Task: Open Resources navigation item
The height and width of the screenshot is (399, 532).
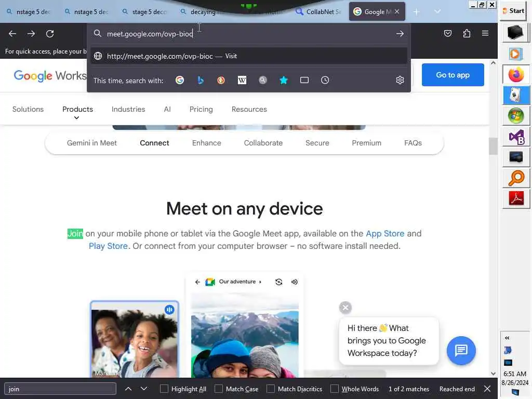Action: (x=249, y=109)
